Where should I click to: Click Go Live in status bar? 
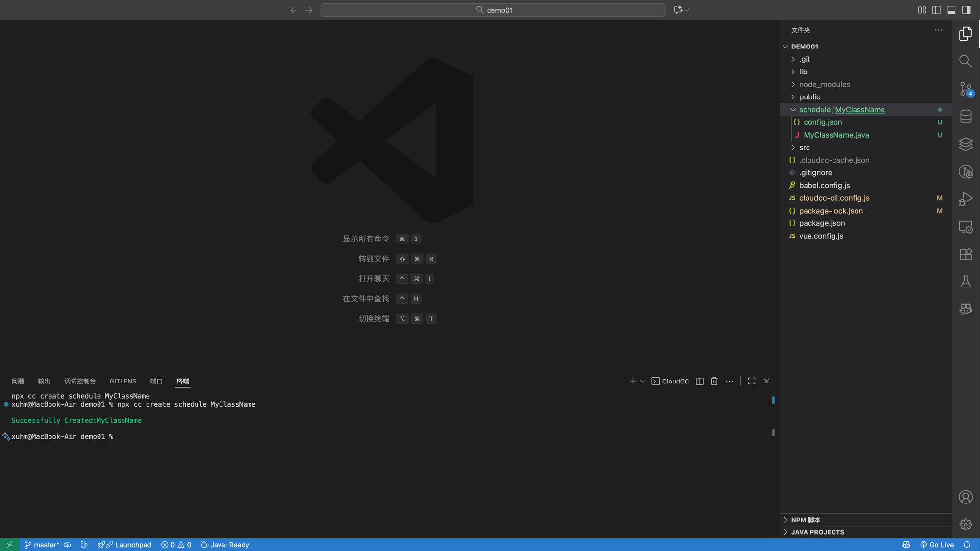click(x=937, y=545)
